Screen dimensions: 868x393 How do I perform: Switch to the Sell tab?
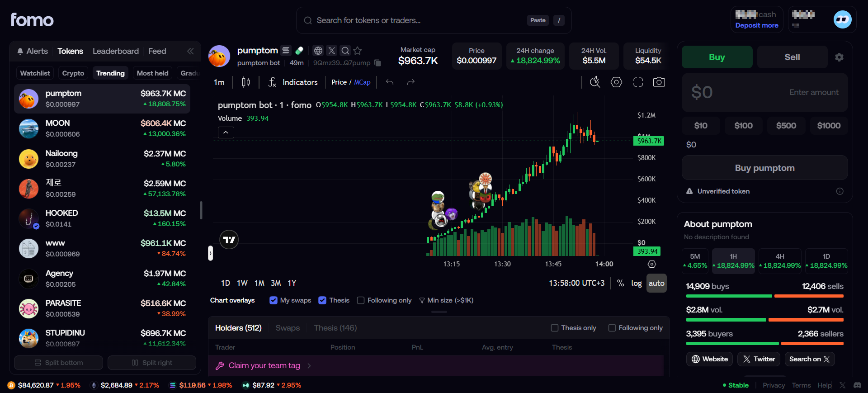(x=792, y=57)
